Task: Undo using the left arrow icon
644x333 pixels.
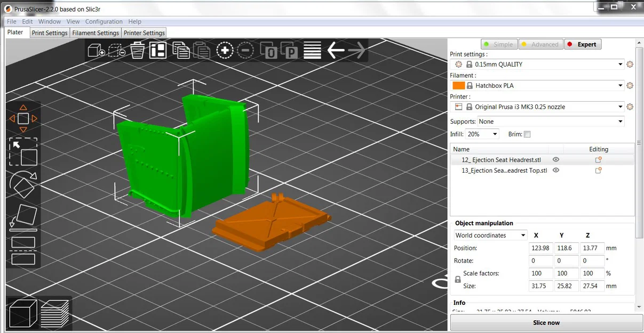Action: pos(336,51)
